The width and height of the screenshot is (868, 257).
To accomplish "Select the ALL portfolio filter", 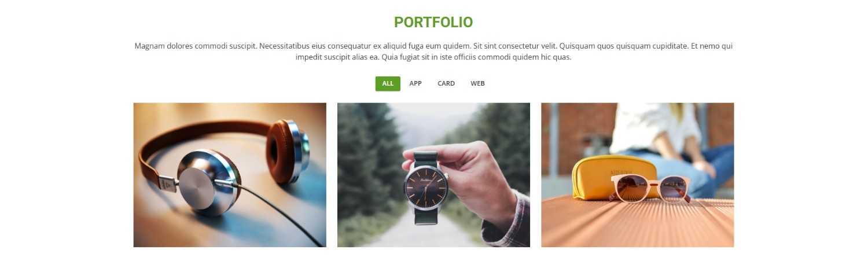I will point(388,83).
